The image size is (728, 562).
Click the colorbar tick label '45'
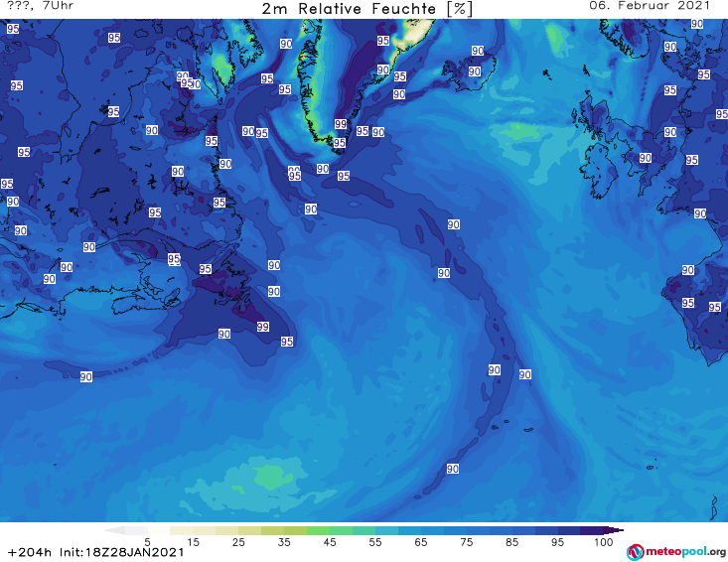[330, 542]
